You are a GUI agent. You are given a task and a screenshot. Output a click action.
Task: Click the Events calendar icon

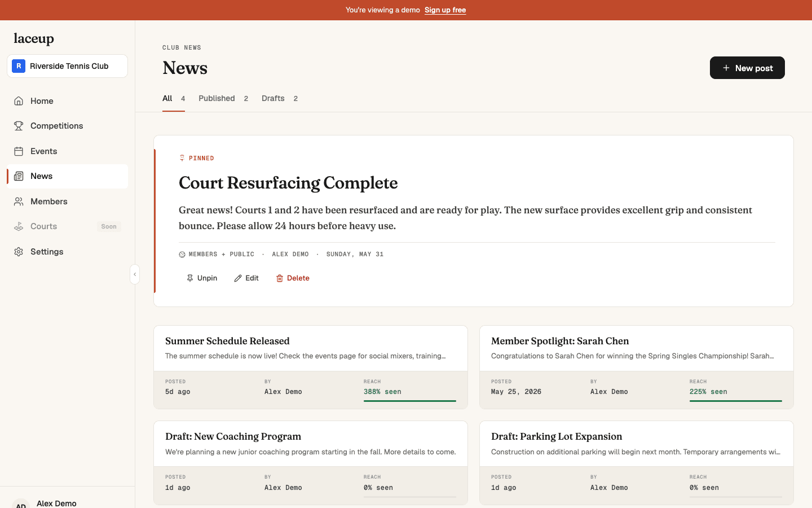coord(19,151)
